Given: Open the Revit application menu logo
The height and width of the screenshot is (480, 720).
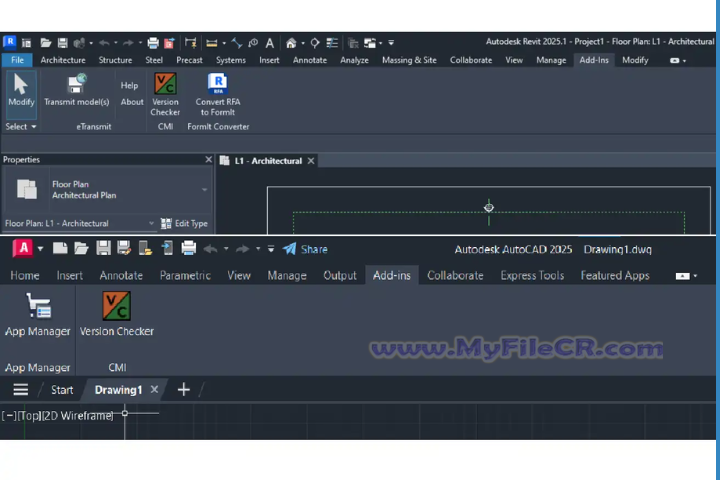Looking at the screenshot, I should (x=10, y=42).
